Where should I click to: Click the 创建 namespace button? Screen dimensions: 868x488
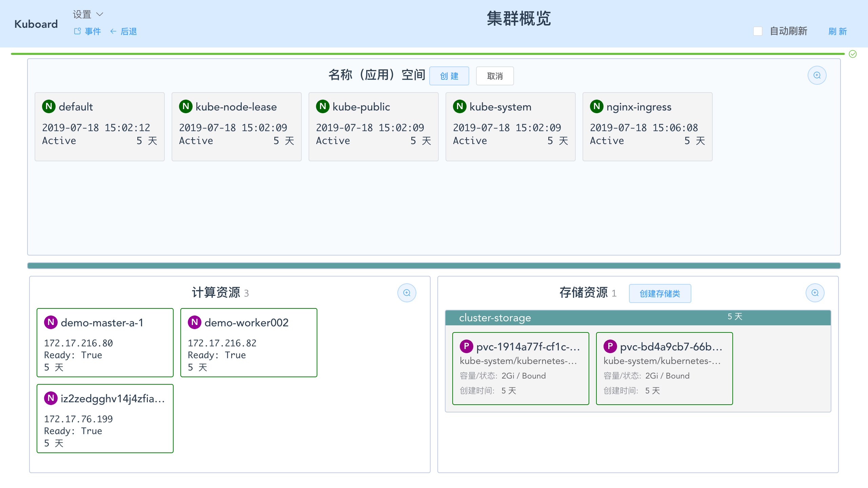(x=449, y=76)
